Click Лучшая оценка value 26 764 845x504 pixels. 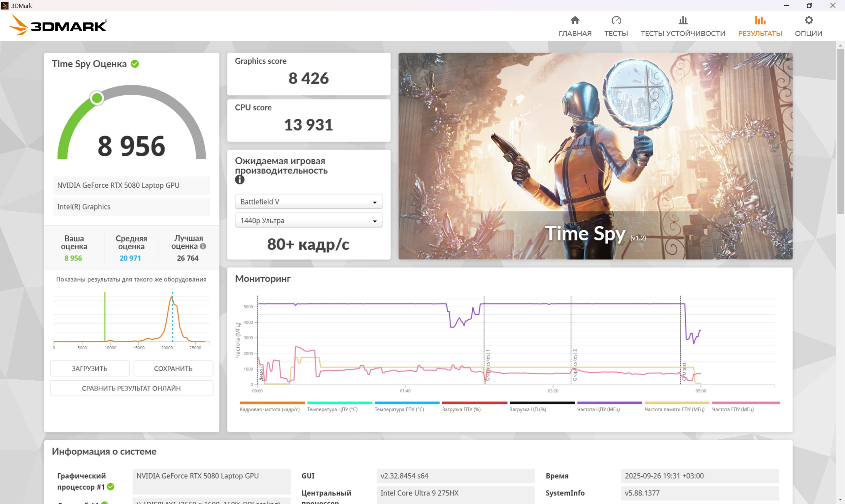187,258
